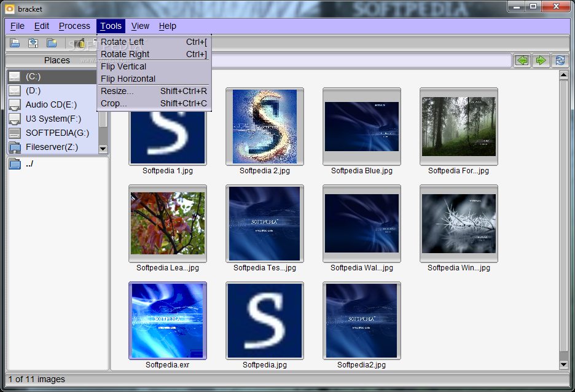This screenshot has height=392, width=575.
Task: Click the save toolbar icon
Action: pos(33,43)
